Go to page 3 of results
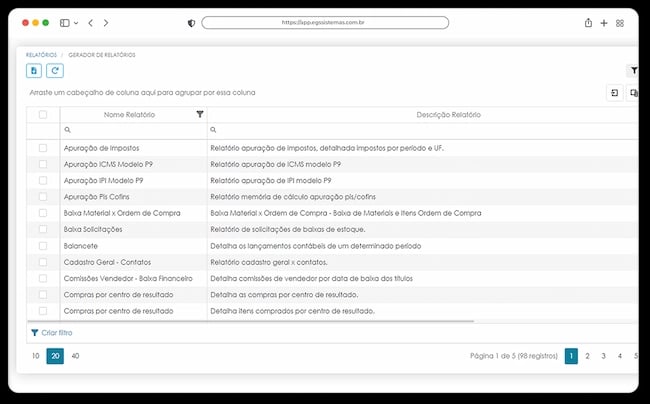Viewport: 650px width, 404px height. 604,356
